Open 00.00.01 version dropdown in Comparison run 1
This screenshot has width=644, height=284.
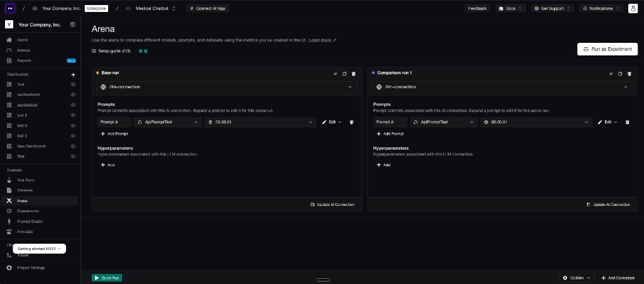click(536, 122)
